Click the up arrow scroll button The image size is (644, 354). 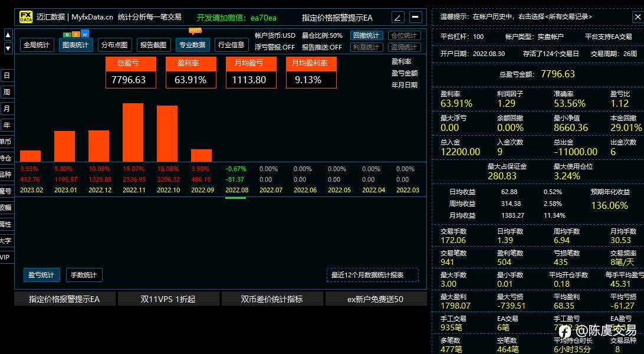8,35
